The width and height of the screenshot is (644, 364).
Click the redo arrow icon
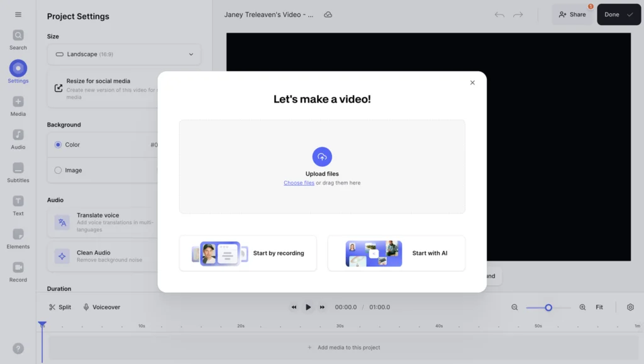point(518,14)
